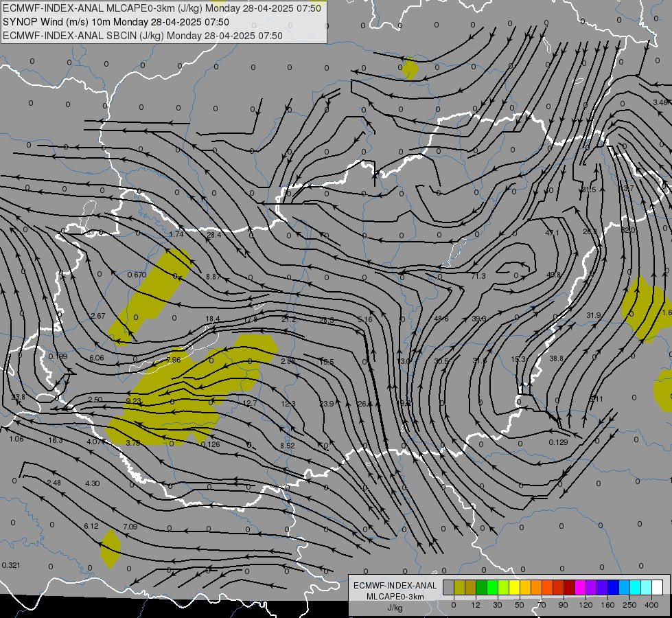Click the 47.1 map value
This screenshot has width=672, height=618.
click(x=552, y=233)
